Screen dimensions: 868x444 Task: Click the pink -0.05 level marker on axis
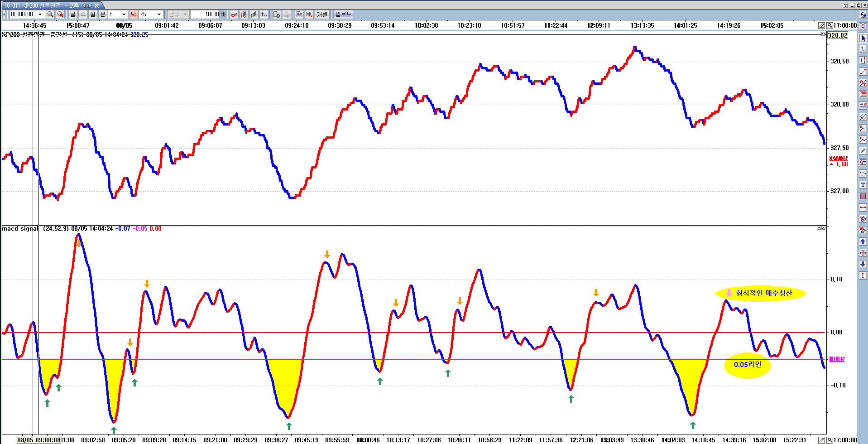point(837,359)
